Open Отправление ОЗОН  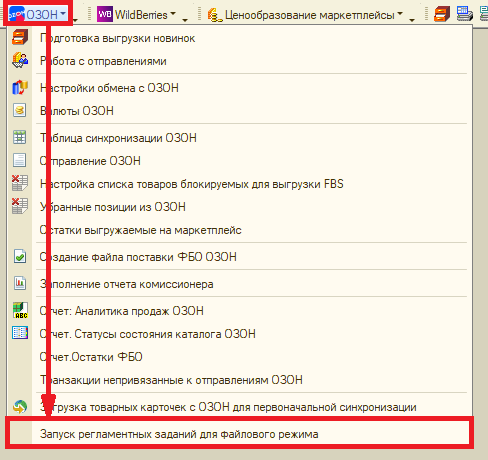click(240, 161)
